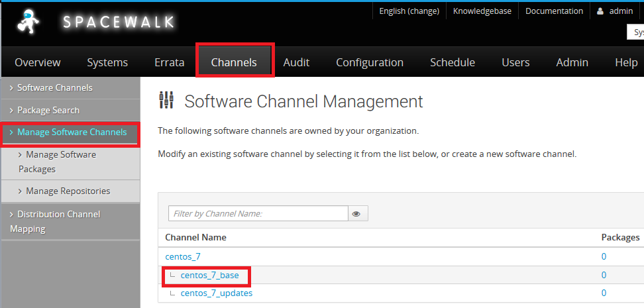Screen dimensions: 644x308
Task: Open Distribution Channel Mapping in sidebar
Action: click(x=71, y=221)
